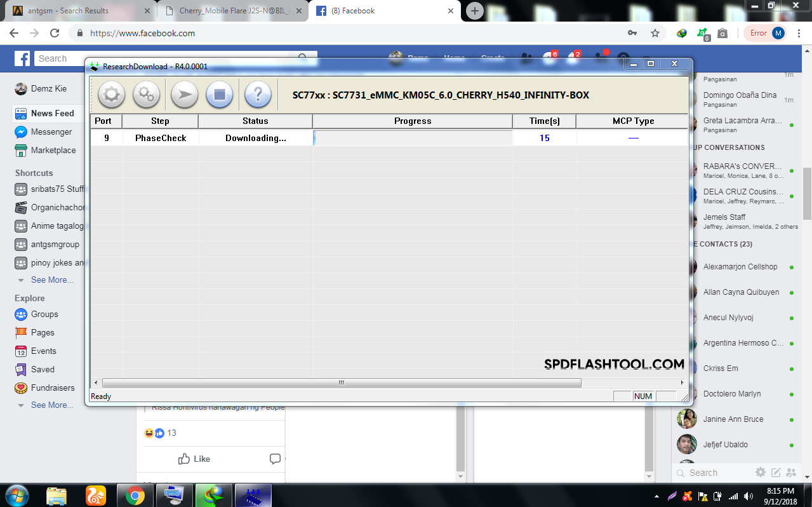Create new group chat icon
Image resolution: width=812 pixels, height=507 pixels.
click(x=791, y=472)
